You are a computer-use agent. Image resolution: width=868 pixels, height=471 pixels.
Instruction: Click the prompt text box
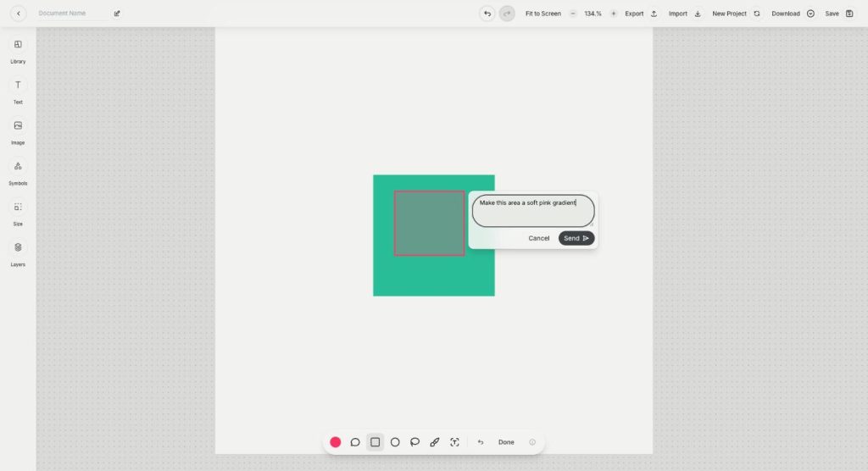[x=533, y=210]
